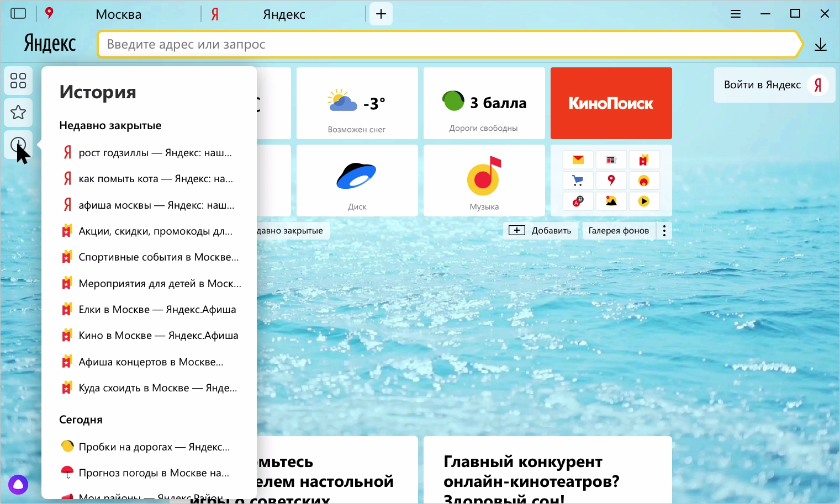Open bookmarks via the star sidebar icon
840x504 pixels.
tap(18, 113)
